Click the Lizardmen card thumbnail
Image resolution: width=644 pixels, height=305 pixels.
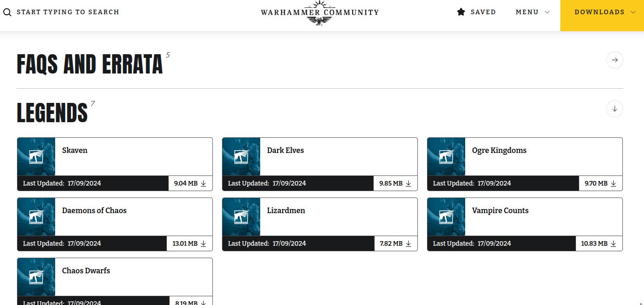(x=241, y=217)
